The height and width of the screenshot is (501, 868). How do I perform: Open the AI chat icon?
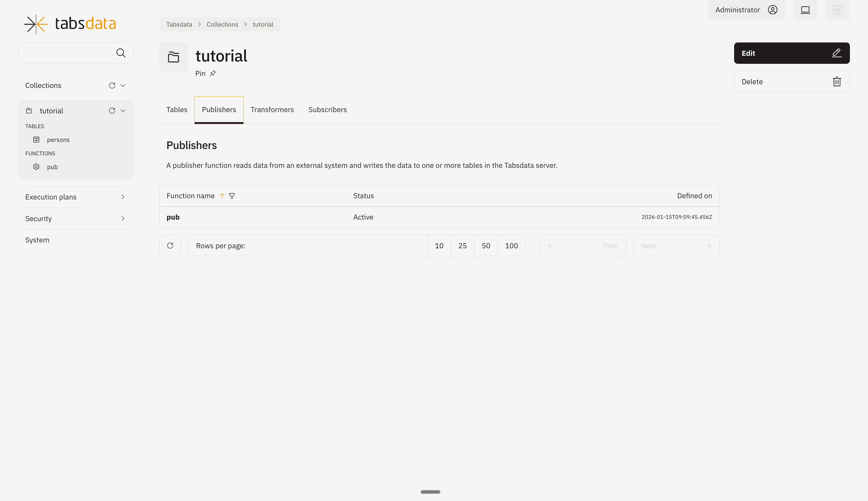coord(837,10)
